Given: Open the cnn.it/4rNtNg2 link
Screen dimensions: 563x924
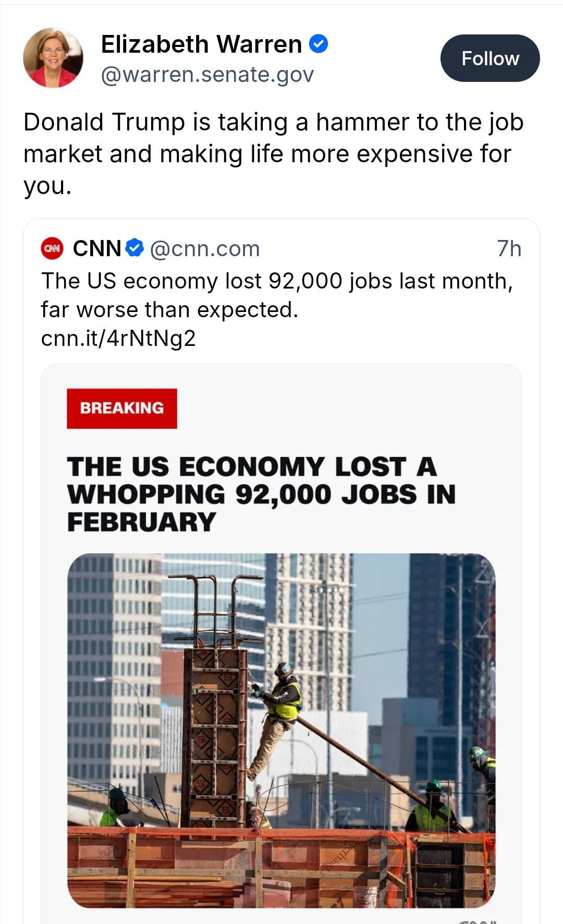Looking at the screenshot, I should click(x=118, y=338).
